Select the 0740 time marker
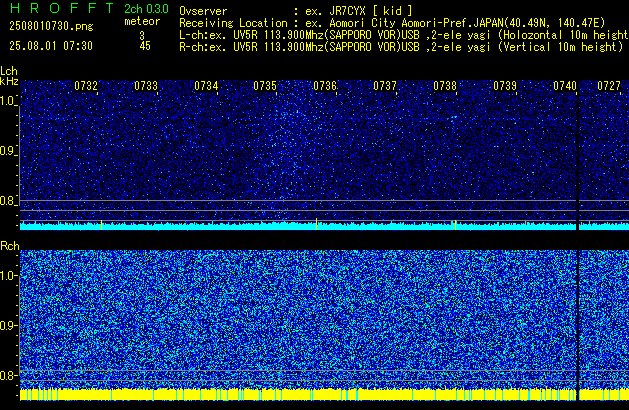The height and width of the screenshot is (410, 629). tap(565, 86)
